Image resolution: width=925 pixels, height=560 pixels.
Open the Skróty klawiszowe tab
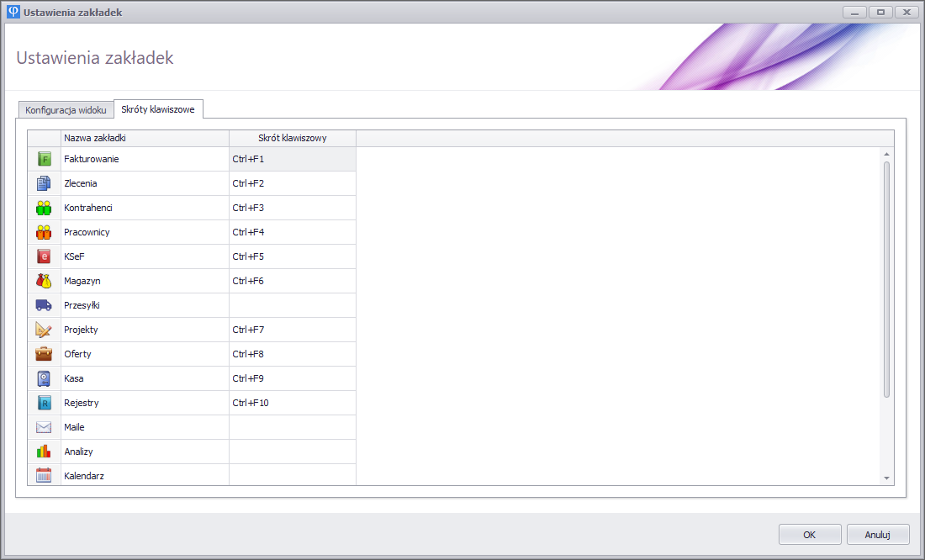(x=158, y=109)
